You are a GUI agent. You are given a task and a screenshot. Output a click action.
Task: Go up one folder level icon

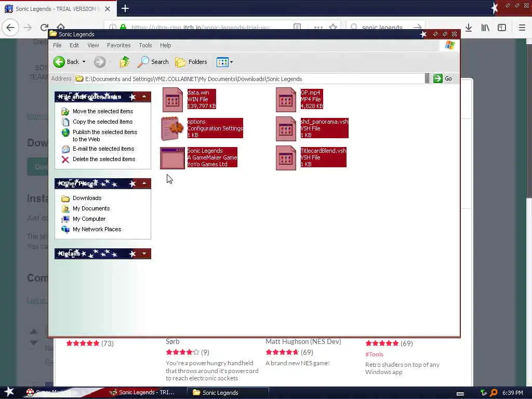(x=125, y=62)
